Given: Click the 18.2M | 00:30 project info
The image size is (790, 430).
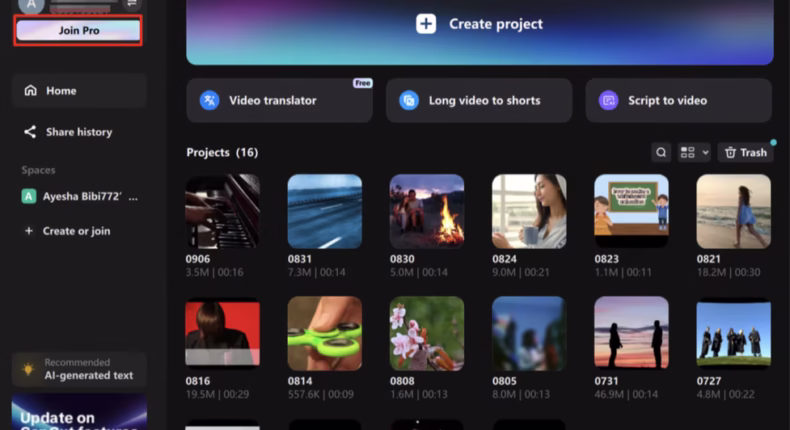Looking at the screenshot, I should pyautogui.click(x=729, y=272).
